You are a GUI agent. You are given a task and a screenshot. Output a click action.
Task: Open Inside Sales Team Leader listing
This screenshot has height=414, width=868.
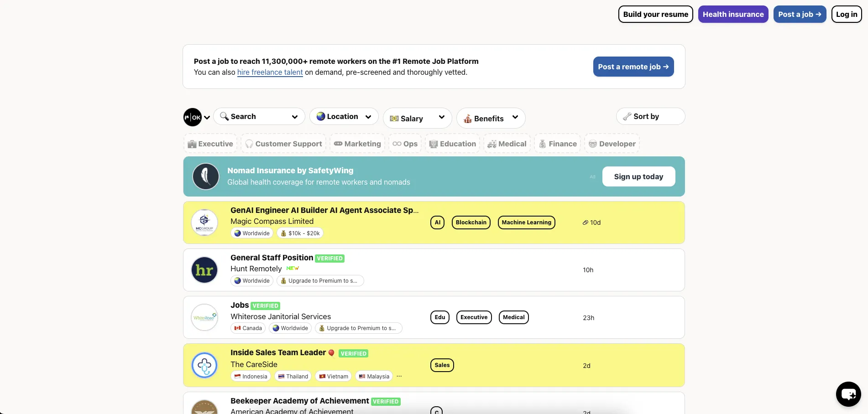[278, 352]
